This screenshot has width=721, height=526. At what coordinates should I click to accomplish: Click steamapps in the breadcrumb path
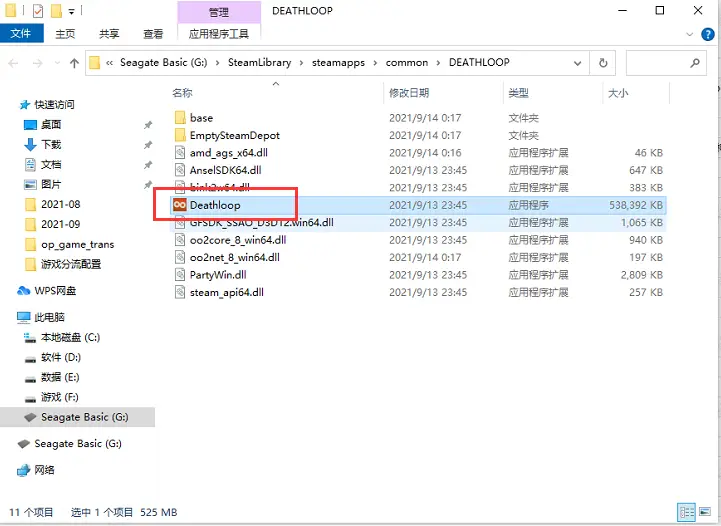(x=338, y=63)
